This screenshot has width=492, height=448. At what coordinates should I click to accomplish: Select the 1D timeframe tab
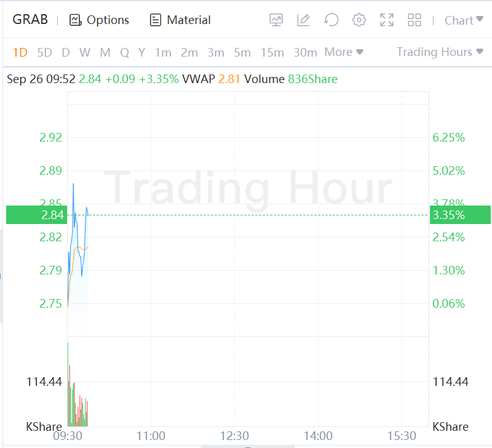pyautogui.click(x=20, y=52)
